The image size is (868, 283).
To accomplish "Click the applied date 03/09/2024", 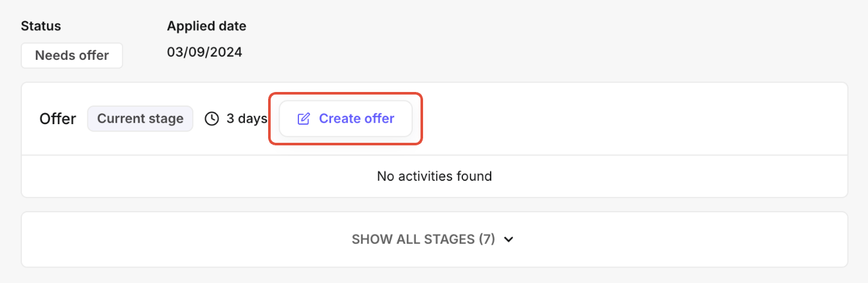I will [204, 52].
